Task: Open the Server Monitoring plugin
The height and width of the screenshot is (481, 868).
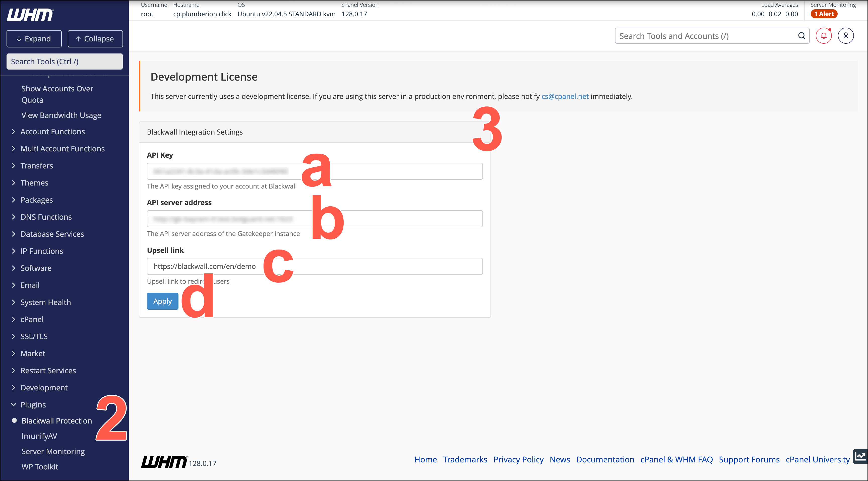Action: point(53,451)
